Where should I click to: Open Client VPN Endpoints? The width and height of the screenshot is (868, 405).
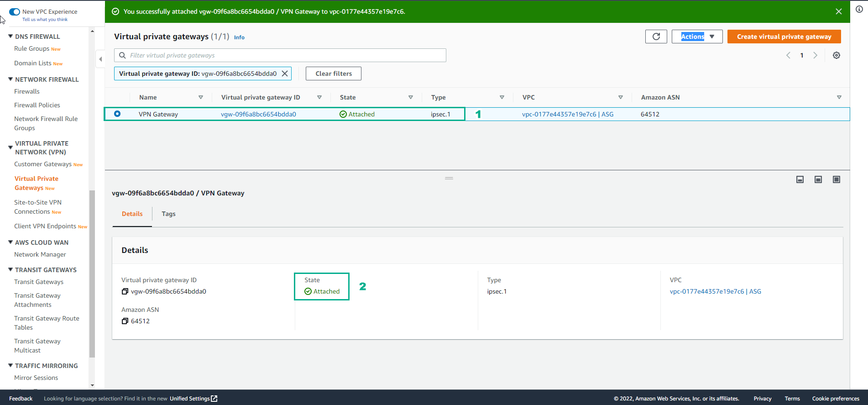coord(45,226)
